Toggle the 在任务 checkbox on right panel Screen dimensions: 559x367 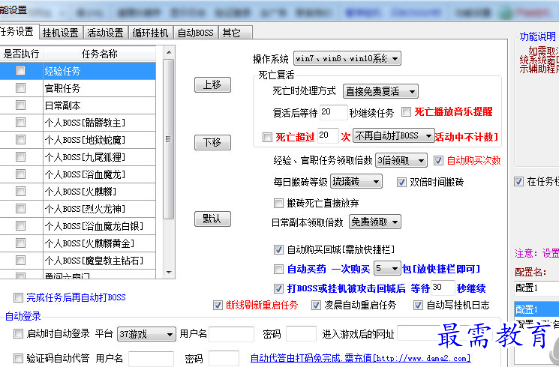(x=519, y=181)
